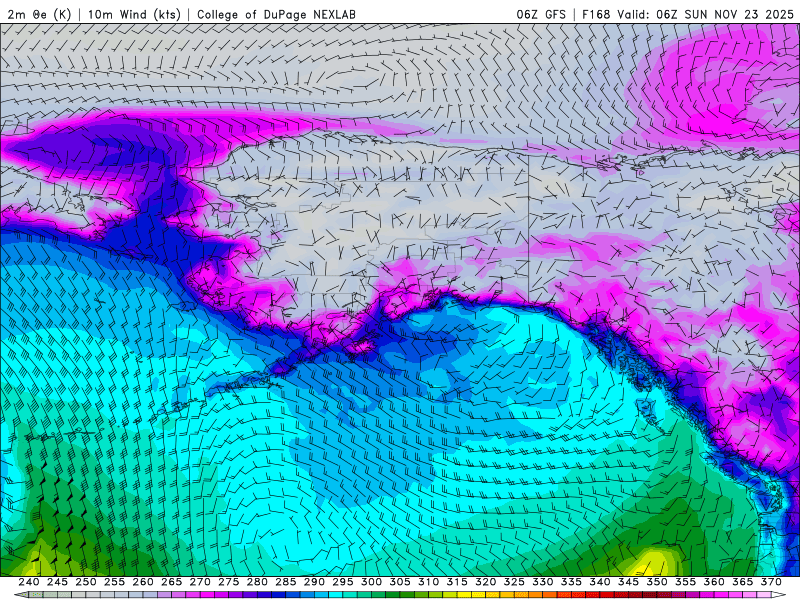The height and width of the screenshot is (600, 800).
Task: Click the 355 scale label
Action: 686,582
